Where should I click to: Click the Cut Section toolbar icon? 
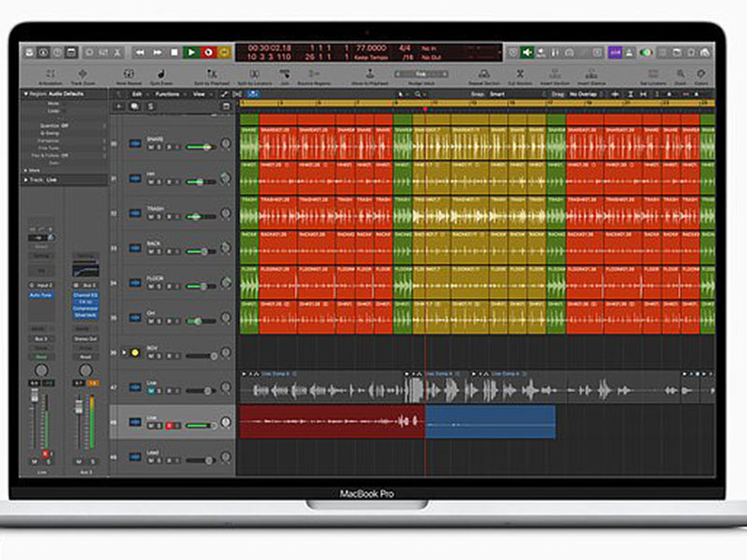tap(520, 76)
